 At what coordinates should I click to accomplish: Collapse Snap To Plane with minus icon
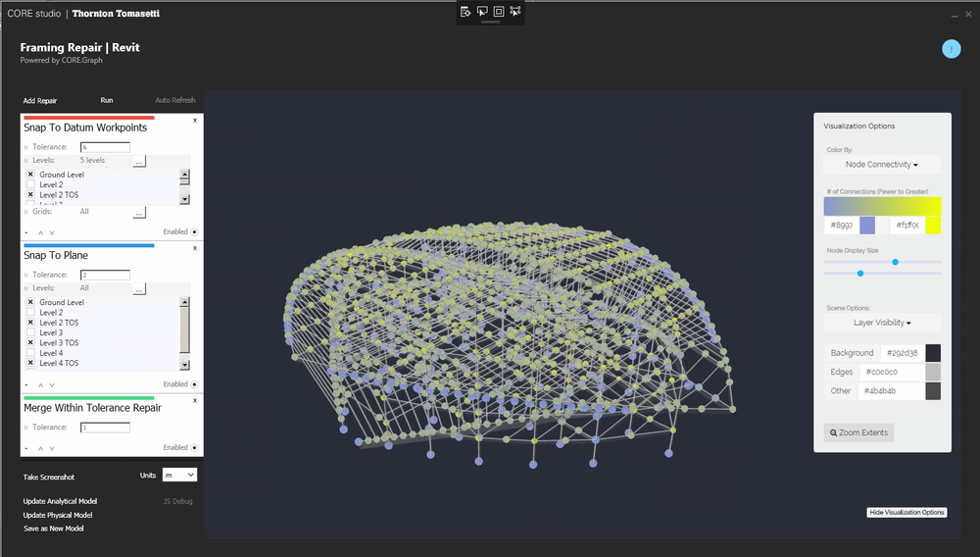(x=26, y=385)
